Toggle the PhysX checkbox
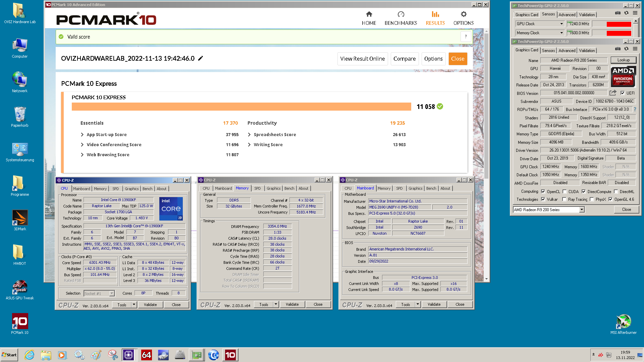 pos(592,199)
